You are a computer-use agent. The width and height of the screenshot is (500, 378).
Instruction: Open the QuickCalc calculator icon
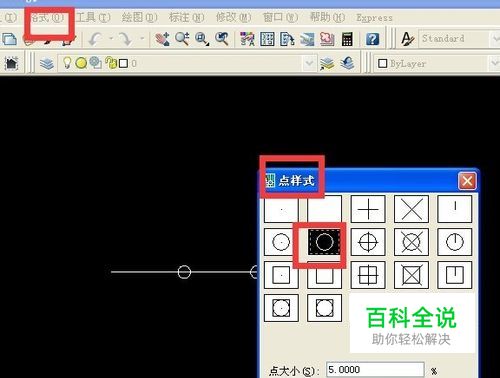click(347, 39)
